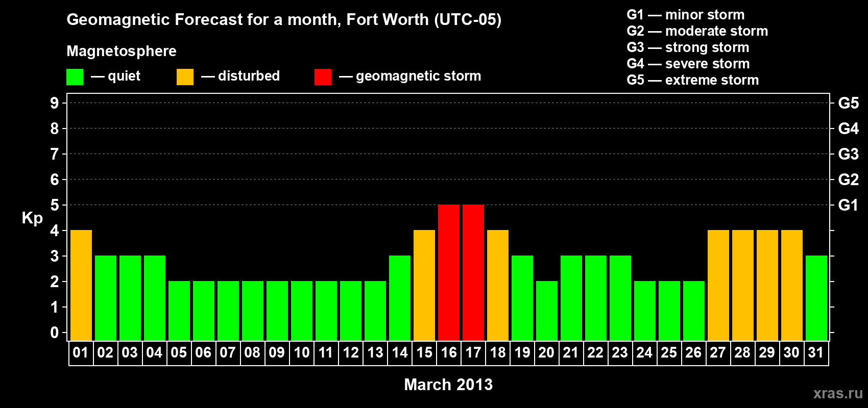Select the green bar for day 02
This screenshot has width=868, height=408.
(x=106, y=298)
